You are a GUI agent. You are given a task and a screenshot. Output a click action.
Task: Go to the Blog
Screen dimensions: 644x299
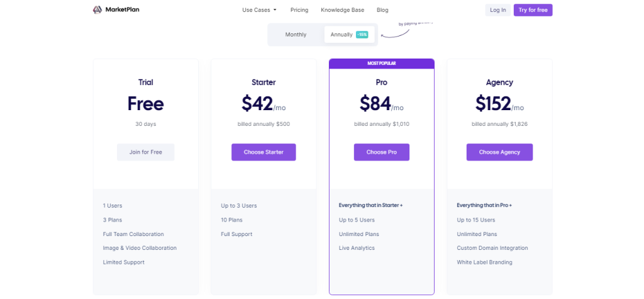tap(382, 10)
